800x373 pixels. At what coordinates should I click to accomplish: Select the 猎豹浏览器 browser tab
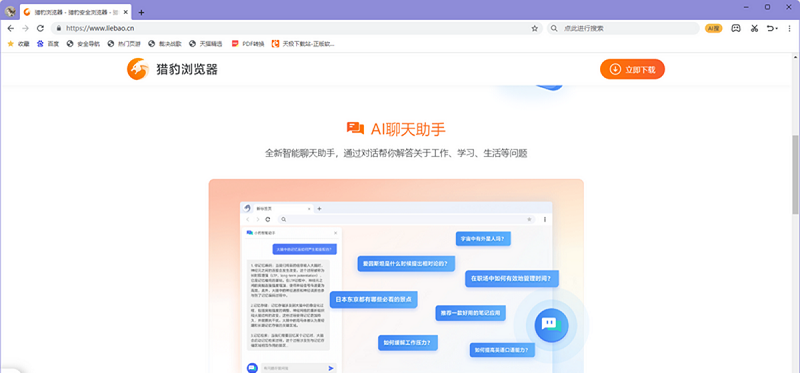(x=75, y=12)
